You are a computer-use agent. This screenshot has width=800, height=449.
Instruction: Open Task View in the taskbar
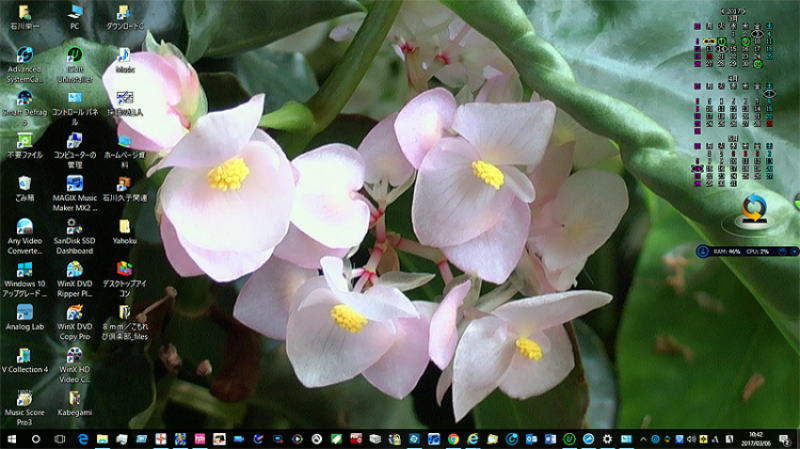[x=60, y=439]
